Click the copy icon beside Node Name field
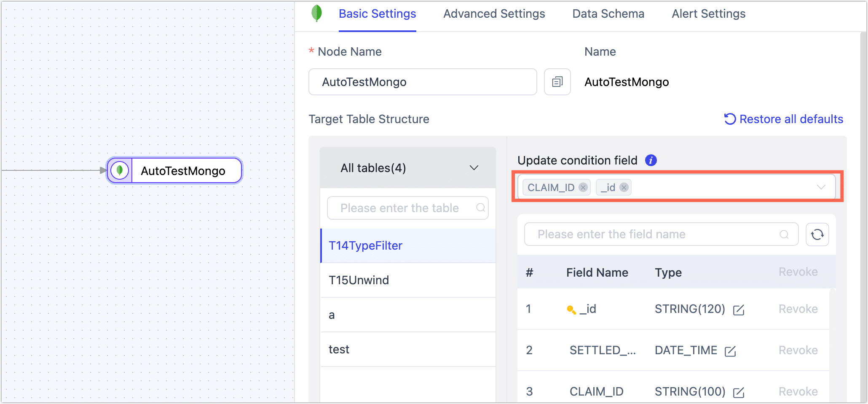 tap(557, 82)
